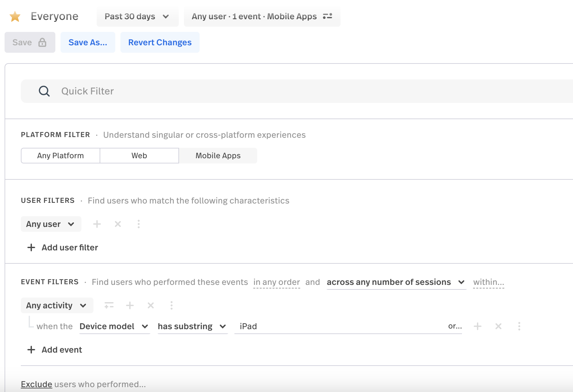
Task: Open the three-dot menu for Device model row
Action: point(519,326)
